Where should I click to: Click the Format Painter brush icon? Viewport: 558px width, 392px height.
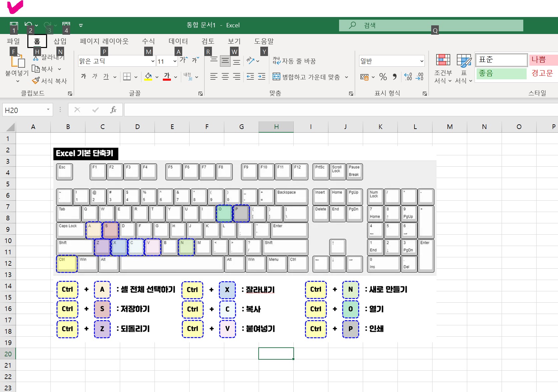[x=36, y=81]
